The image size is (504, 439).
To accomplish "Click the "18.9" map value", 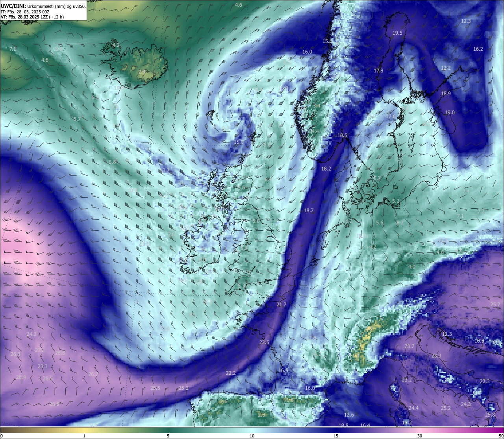I will (446, 93).
